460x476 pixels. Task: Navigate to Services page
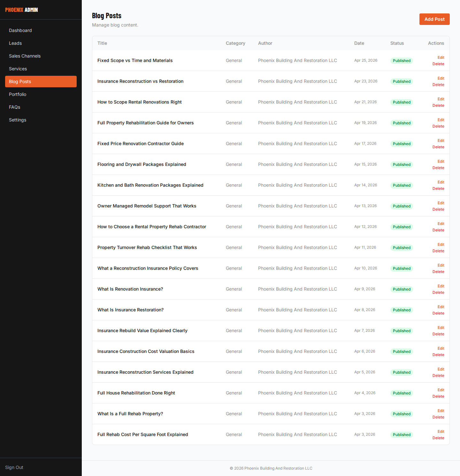click(x=41, y=69)
